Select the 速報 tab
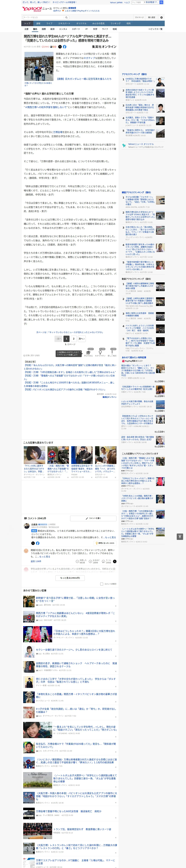 click(x=38, y=24)
